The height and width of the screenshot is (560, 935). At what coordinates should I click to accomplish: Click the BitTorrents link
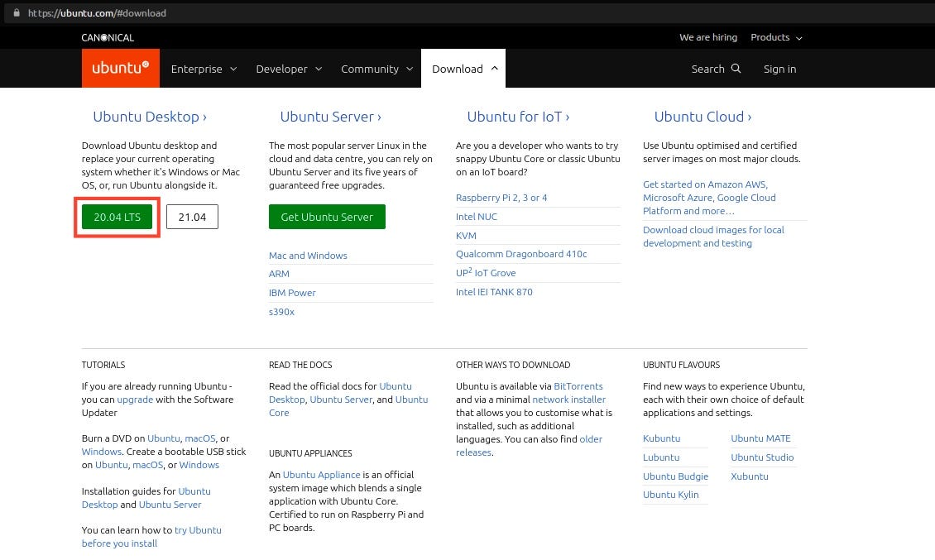(578, 386)
